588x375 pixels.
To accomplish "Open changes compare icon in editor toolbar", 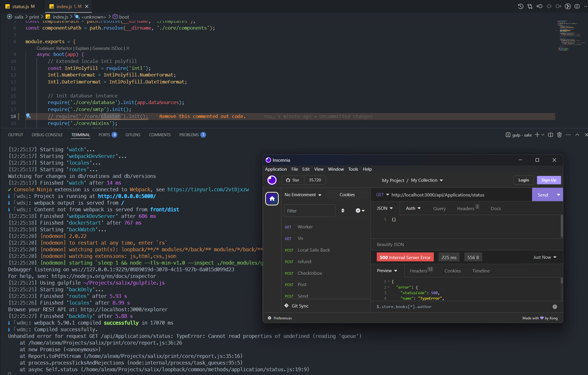I will tap(530, 6).
